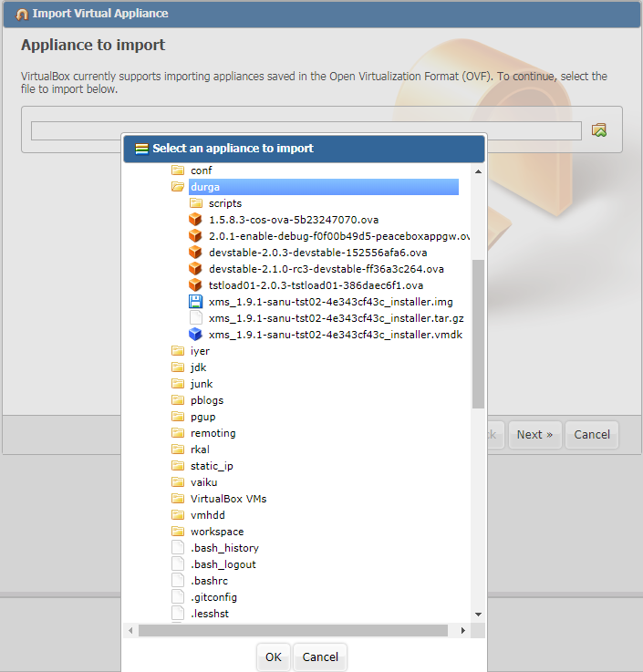Click the blue cube icon for installer.vmdk
The height and width of the screenshot is (672, 643).
[194, 335]
